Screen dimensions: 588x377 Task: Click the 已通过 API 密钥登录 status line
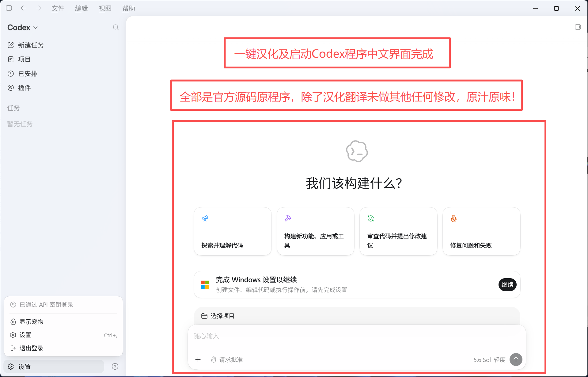(46, 305)
